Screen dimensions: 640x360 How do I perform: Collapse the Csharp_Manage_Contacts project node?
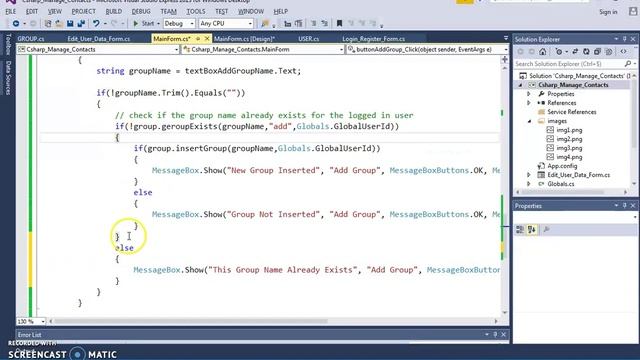pyautogui.click(x=520, y=85)
